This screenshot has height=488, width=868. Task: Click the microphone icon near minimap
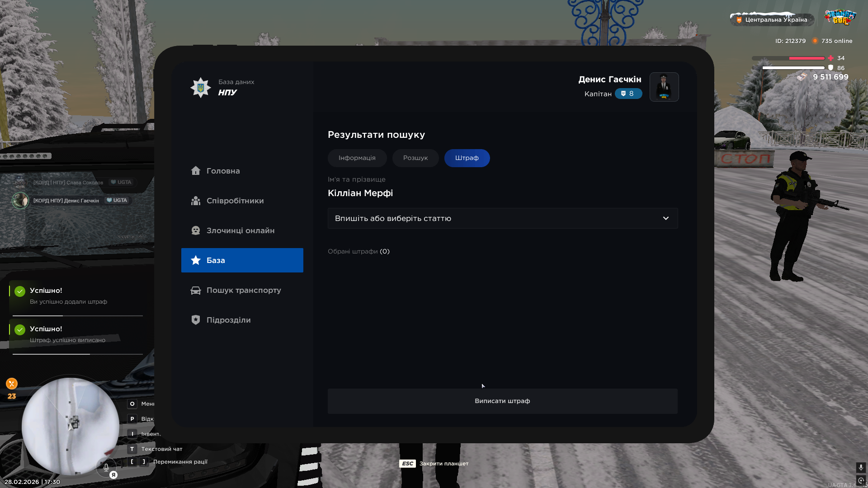[x=106, y=467]
